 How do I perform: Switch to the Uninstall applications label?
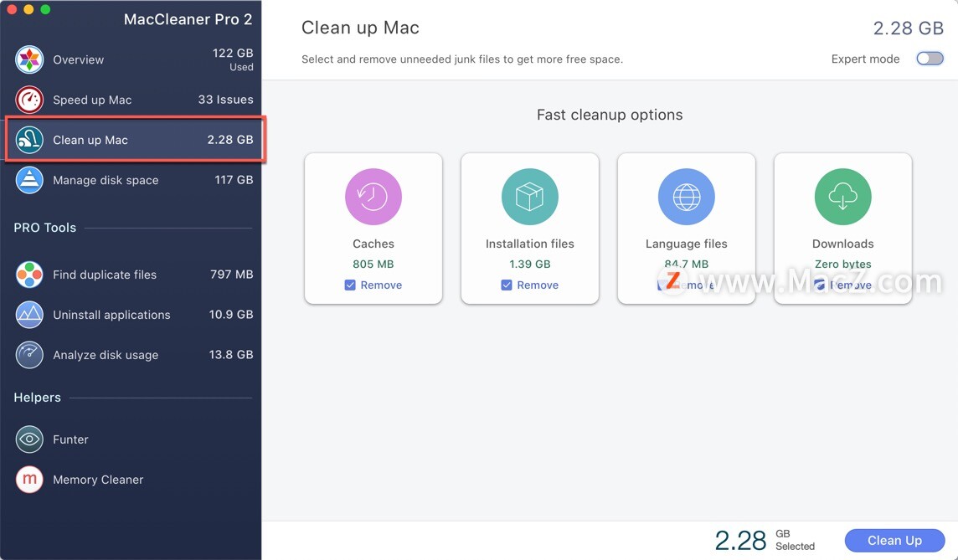tap(112, 315)
